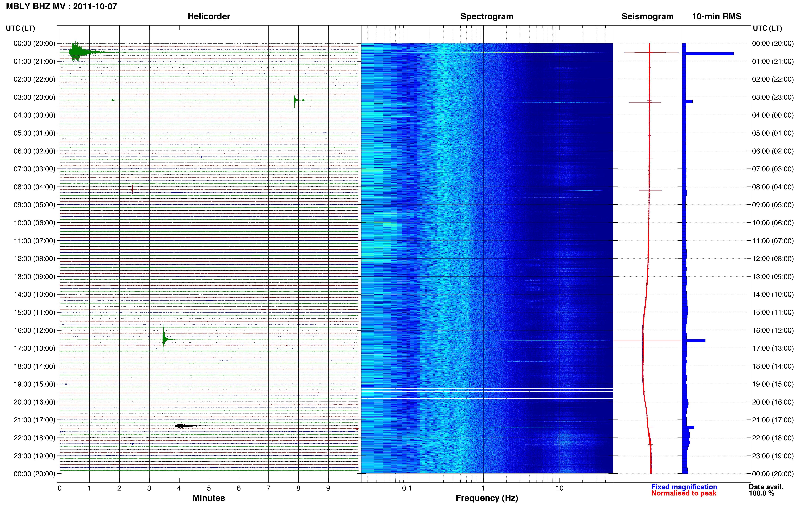Click the Helicorder panel heading
This screenshot has height=508, width=812.
click(208, 16)
